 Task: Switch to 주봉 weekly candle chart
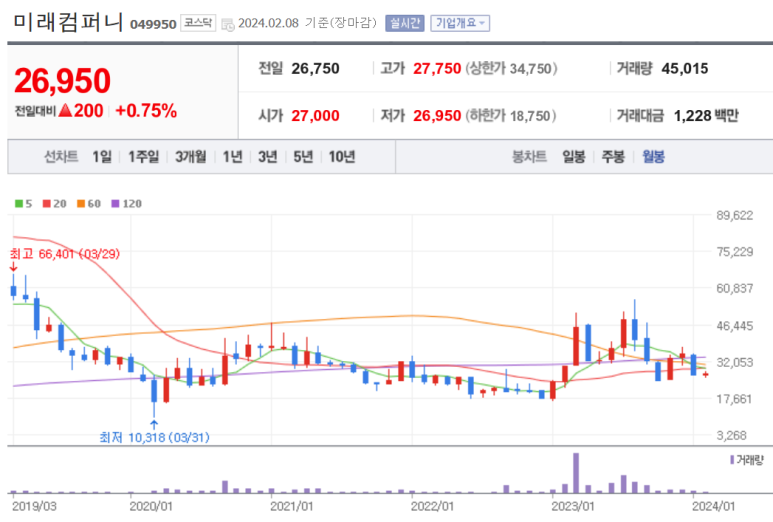pos(613,157)
